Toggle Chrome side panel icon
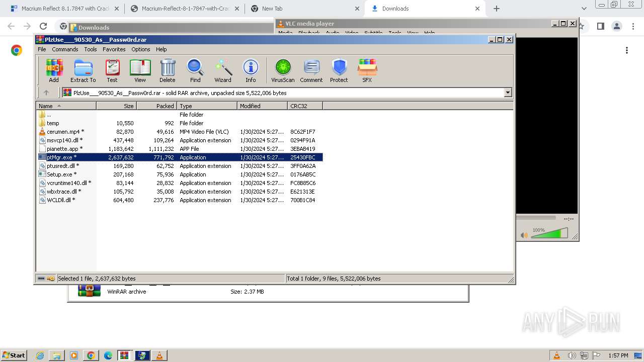This screenshot has width=644, height=362. tap(600, 26)
